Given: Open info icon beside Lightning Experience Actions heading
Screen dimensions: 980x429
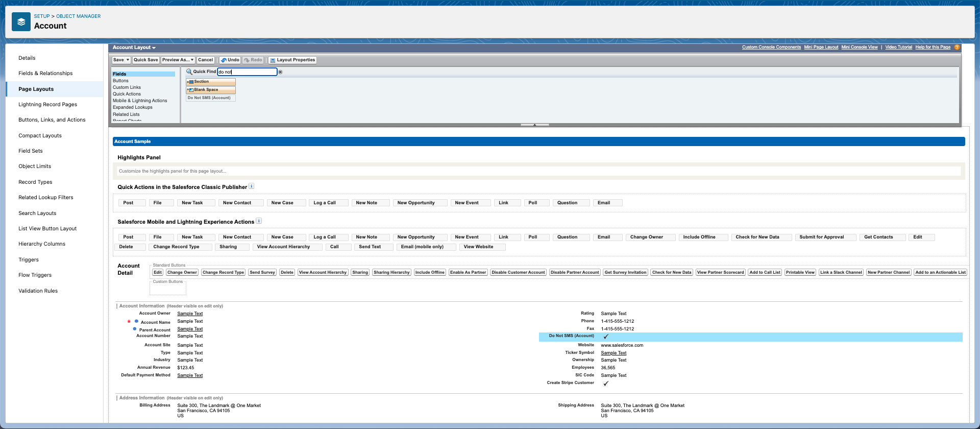Looking at the screenshot, I should point(259,221).
